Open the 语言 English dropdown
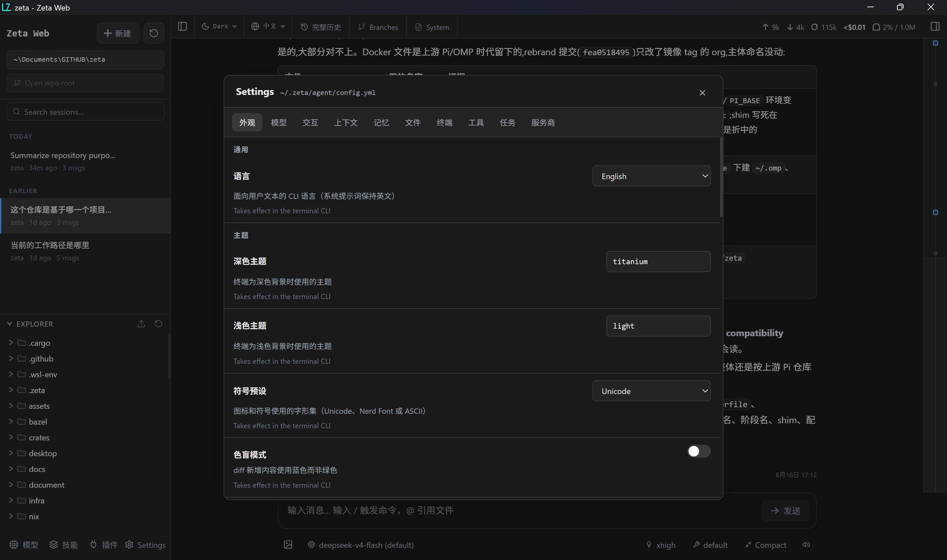The image size is (947, 560). 651,176
